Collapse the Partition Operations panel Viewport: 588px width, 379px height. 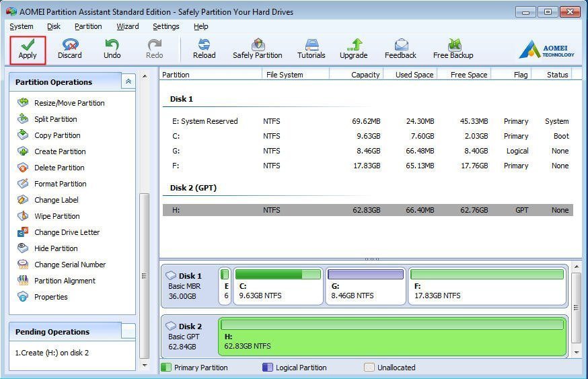pos(128,81)
